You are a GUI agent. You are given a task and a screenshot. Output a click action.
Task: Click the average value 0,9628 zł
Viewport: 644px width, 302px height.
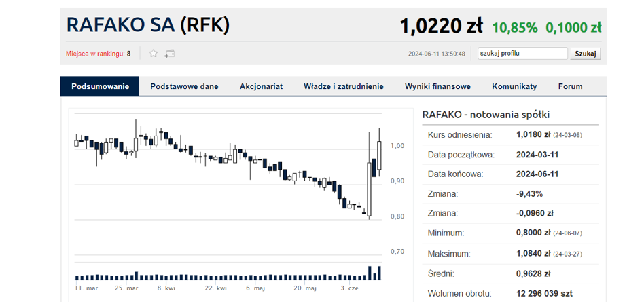pyautogui.click(x=533, y=273)
